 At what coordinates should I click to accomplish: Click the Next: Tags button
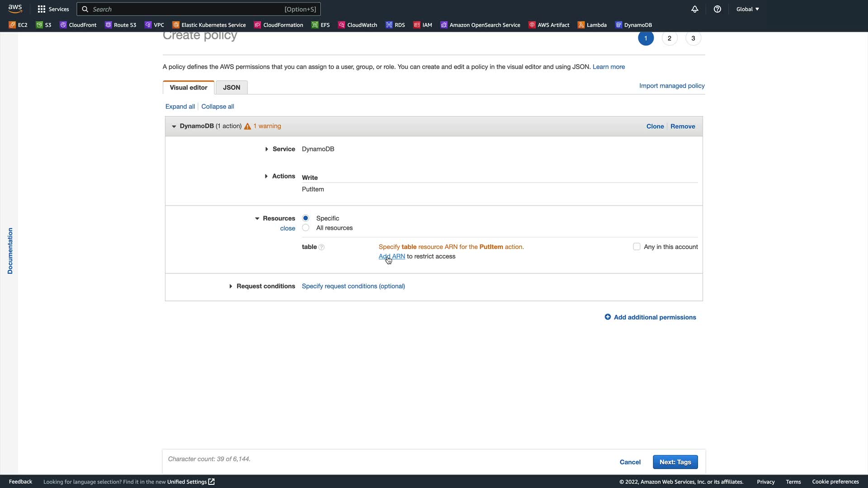click(675, 462)
